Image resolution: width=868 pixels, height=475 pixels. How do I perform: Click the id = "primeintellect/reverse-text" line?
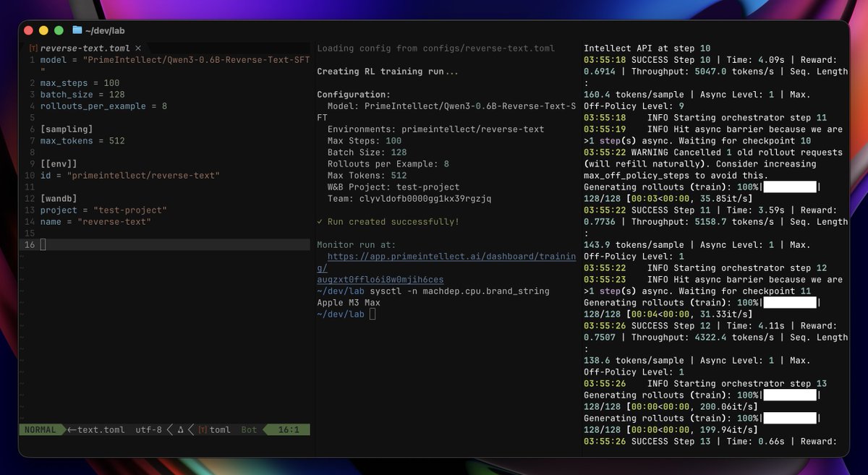click(x=129, y=176)
